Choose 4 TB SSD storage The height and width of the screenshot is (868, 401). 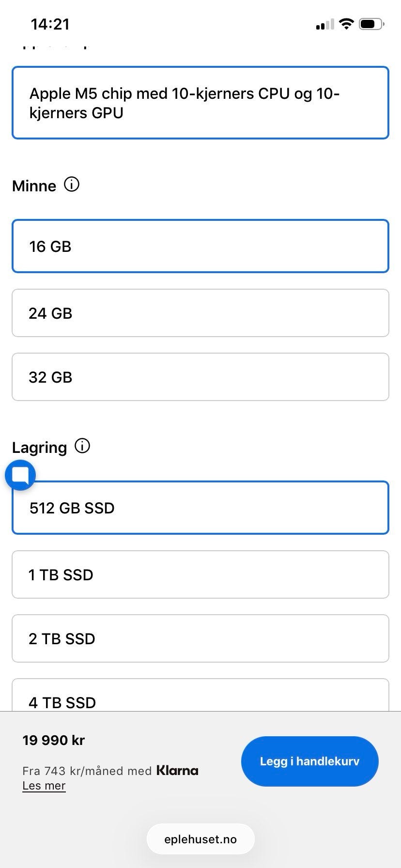click(x=200, y=695)
